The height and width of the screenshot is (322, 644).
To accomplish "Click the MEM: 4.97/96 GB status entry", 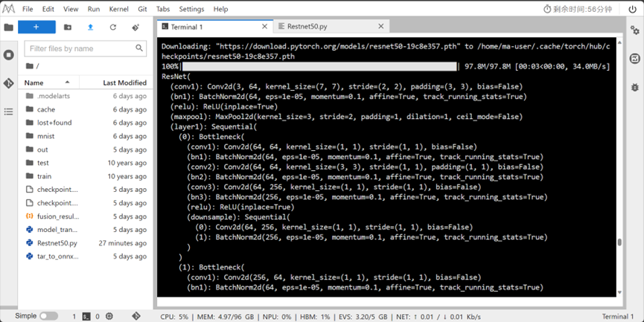I will (x=226, y=317).
